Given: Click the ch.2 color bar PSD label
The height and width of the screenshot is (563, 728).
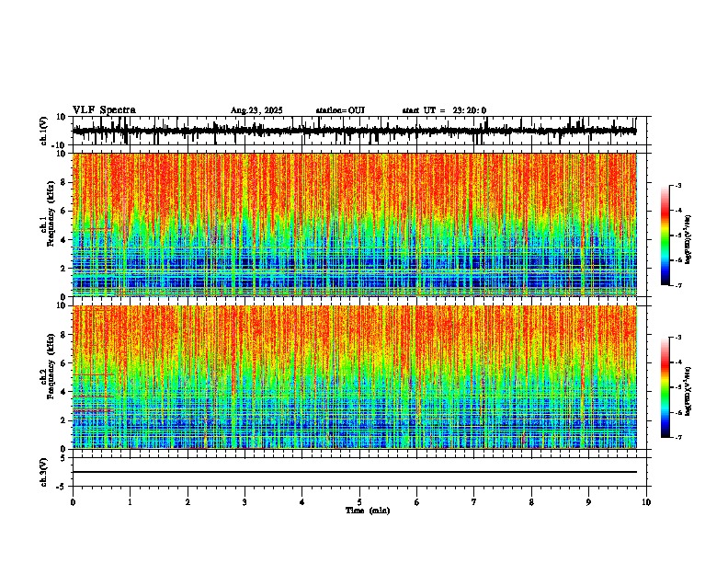Looking at the screenshot, I should coord(688,391).
